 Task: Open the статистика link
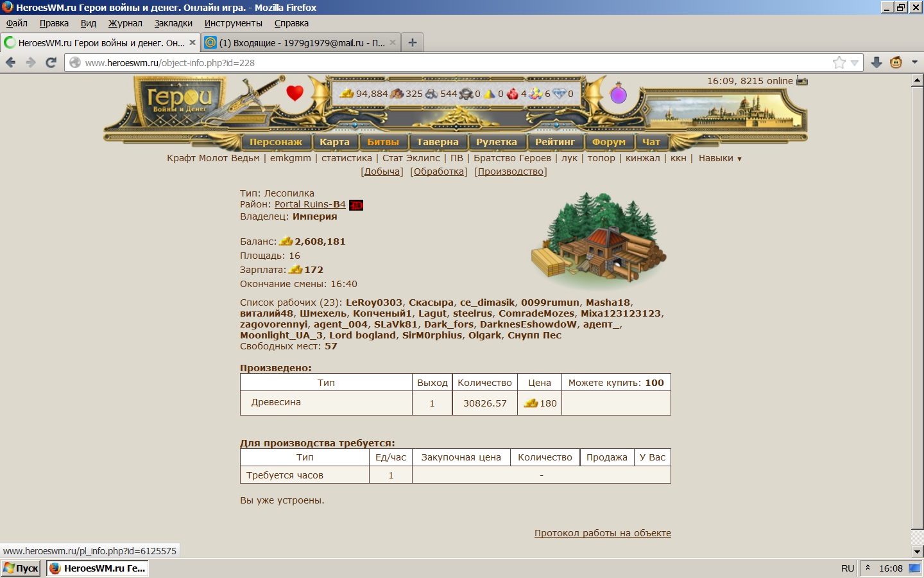pyautogui.click(x=346, y=158)
